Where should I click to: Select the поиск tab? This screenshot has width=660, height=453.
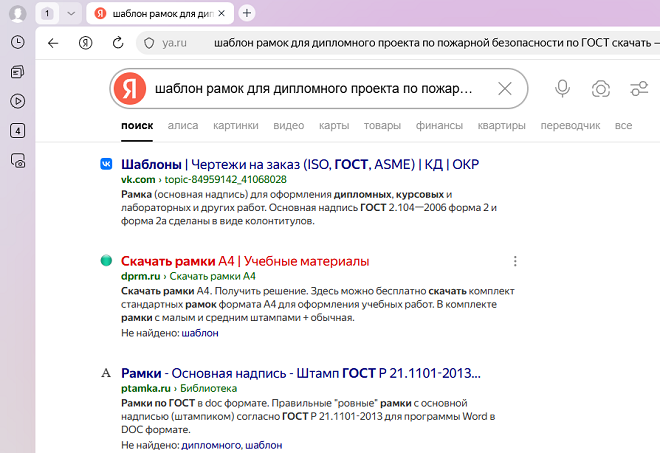[137, 125]
